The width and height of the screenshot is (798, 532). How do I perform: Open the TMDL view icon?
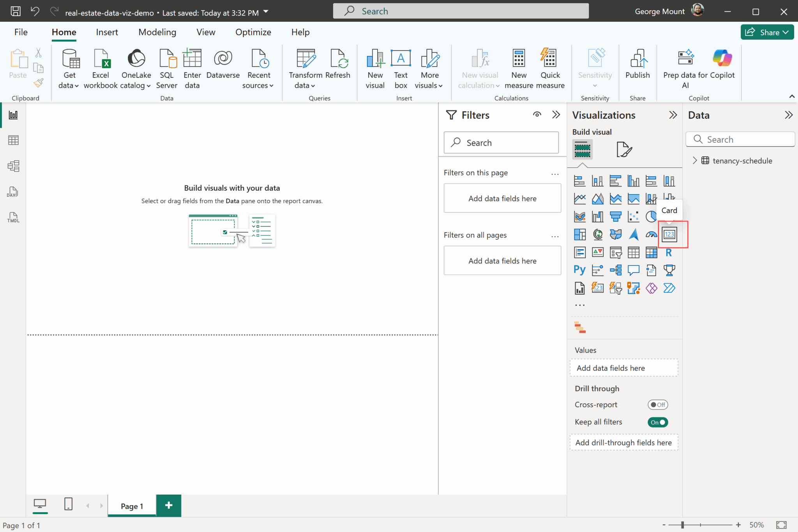[x=13, y=217]
